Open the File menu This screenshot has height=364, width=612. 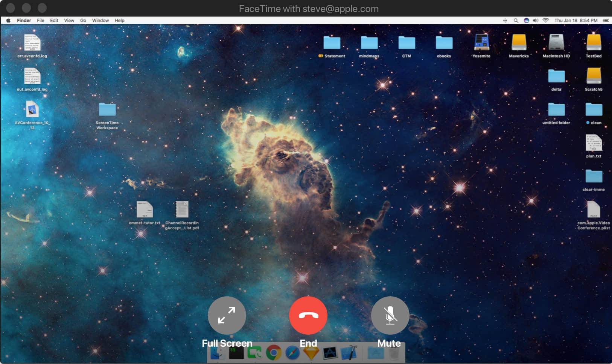point(41,20)
